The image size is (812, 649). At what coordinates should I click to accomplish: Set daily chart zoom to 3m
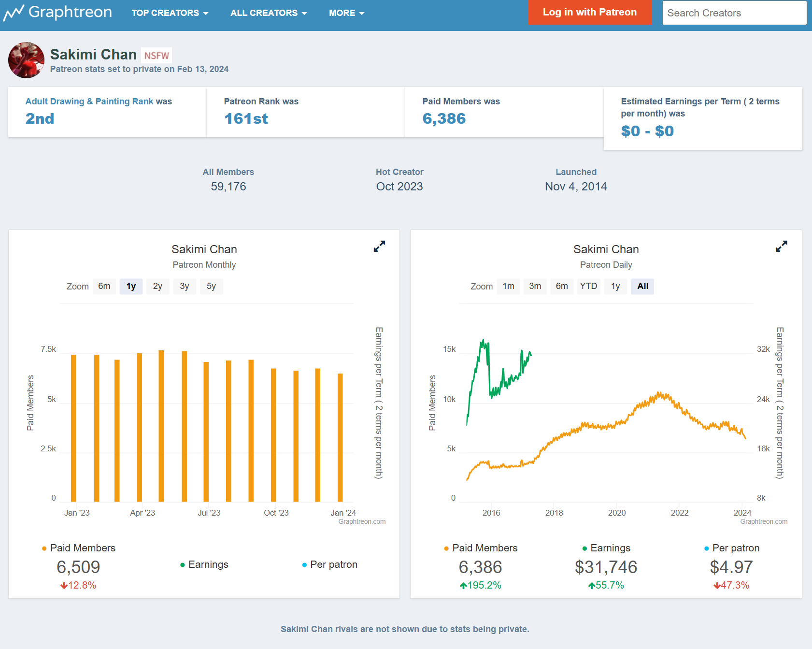click(535, 286)
